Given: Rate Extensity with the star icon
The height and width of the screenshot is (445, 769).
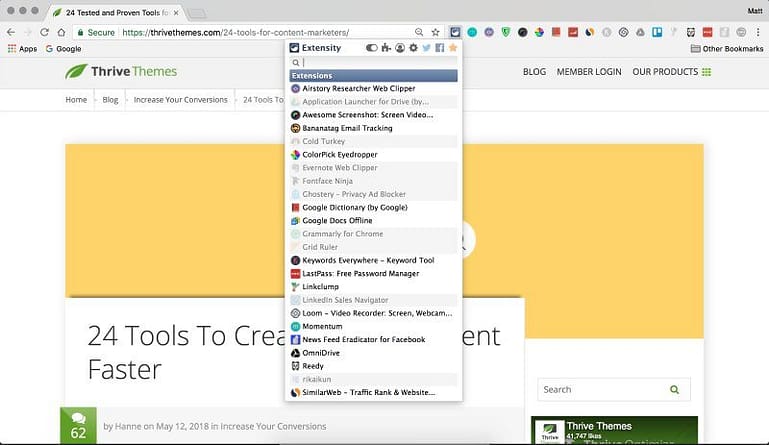Looking at the screenshot, I should pos(453,48).
